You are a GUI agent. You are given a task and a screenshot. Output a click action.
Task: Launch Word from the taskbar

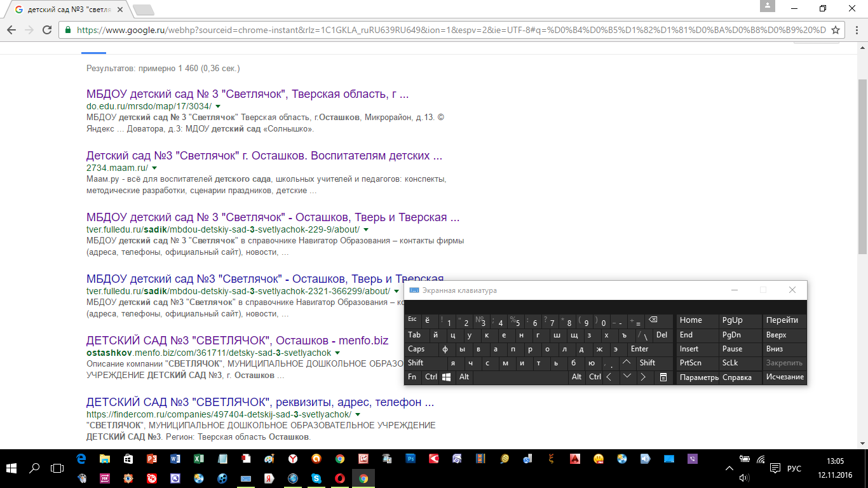point(175,459)
